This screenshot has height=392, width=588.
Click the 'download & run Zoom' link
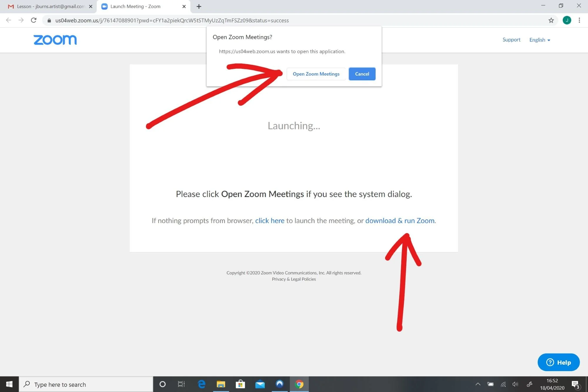click(400, 221)
